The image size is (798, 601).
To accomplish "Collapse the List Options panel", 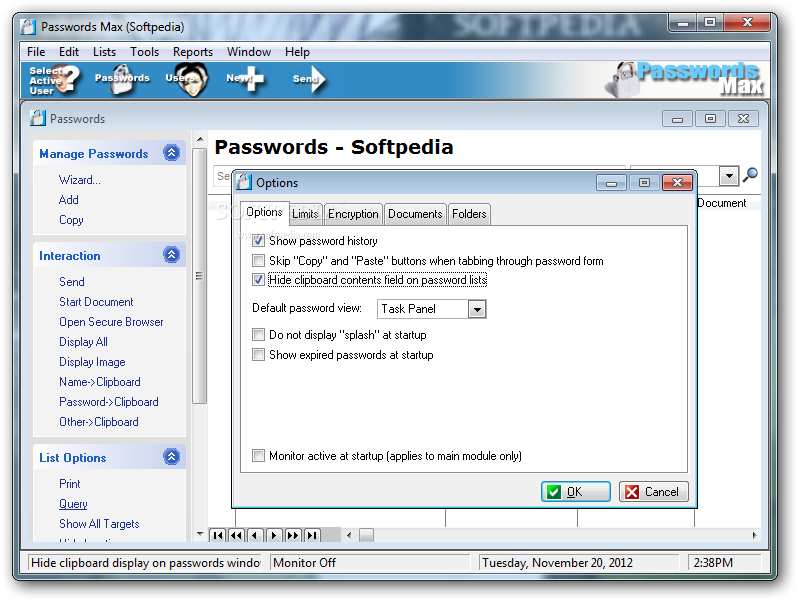I will coord(172,456).
